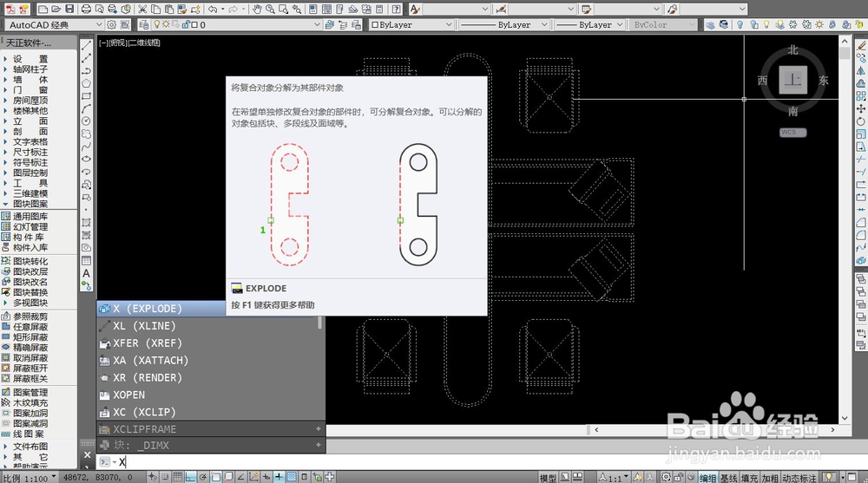Screen dimensions: 868x483
Task: Toggle Grid display in status bar
Action: 178,477
